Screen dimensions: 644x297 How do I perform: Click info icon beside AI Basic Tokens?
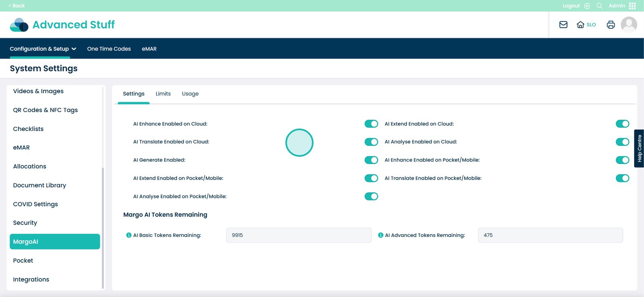[129, 235]
